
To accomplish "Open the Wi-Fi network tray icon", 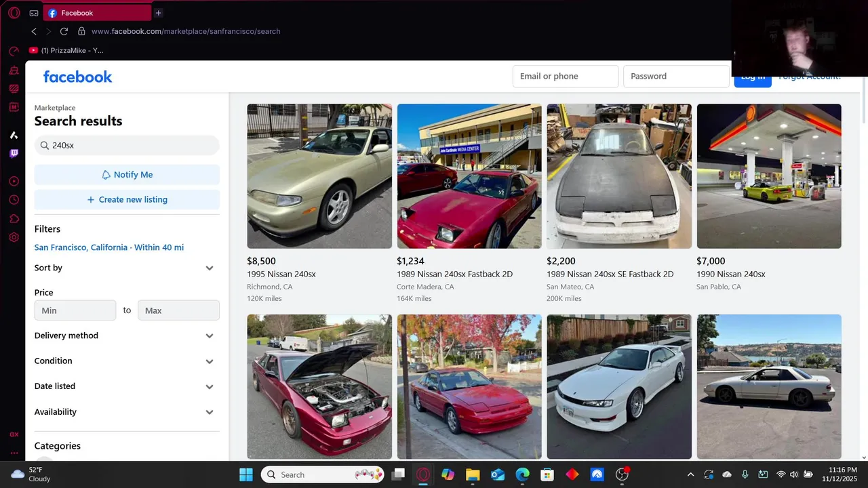I will [781, 474].
